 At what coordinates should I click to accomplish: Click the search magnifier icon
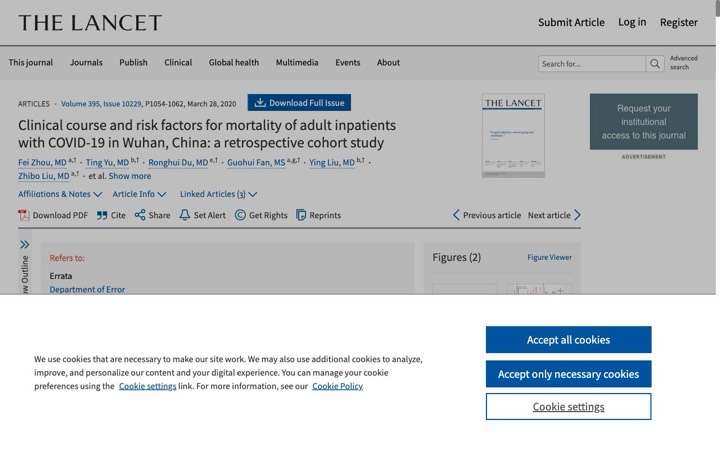(x=655, y=64)
